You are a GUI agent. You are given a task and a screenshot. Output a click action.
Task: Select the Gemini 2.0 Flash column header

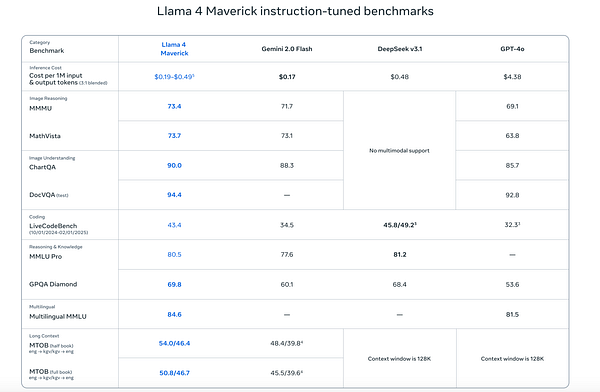point(287,49)
